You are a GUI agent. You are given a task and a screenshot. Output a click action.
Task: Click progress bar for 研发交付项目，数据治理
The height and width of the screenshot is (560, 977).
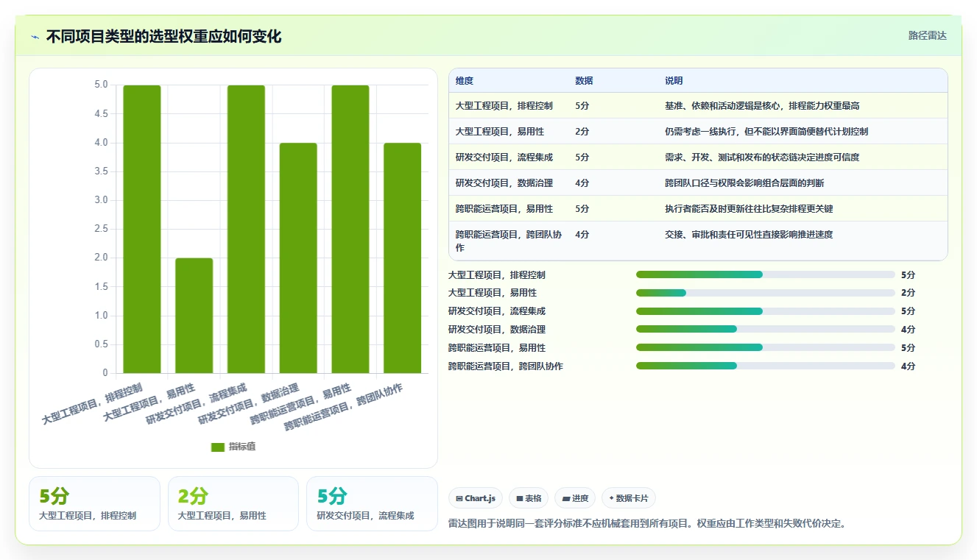tap(766, 330)
